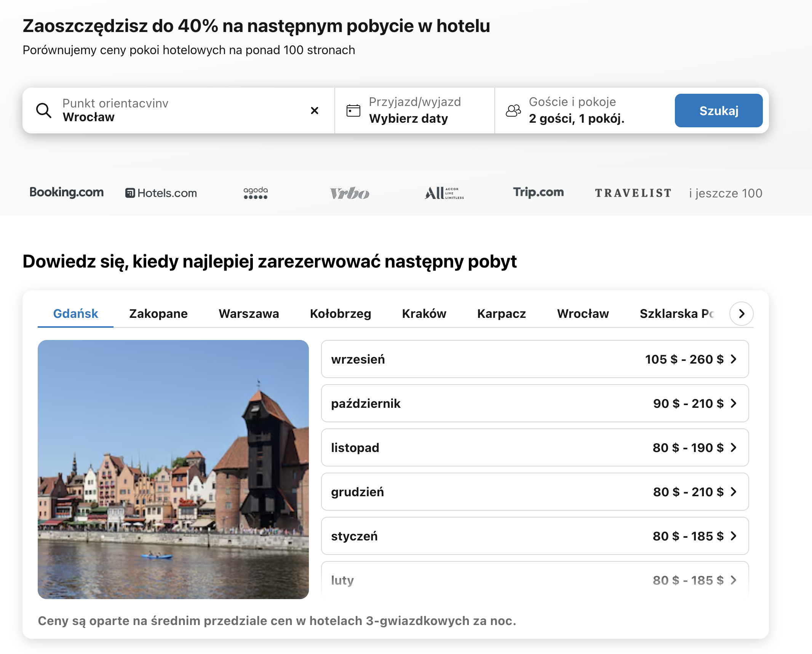Screen dimensions: 812x654
Task: Select the Kraków city tab
Action: [x=424, y=314]
